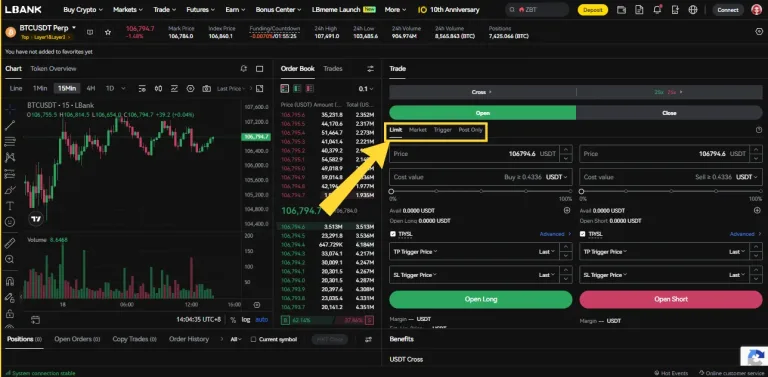Image resolution: width=768 pixels, height=377 pixels.
Task: Open the language globe icon
Action: 693,10
